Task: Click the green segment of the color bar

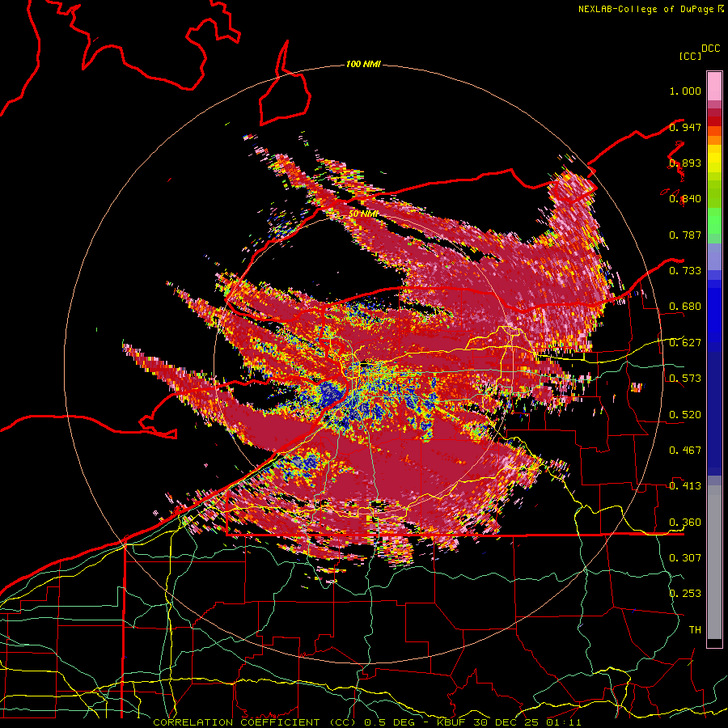Action: point(714,222)
